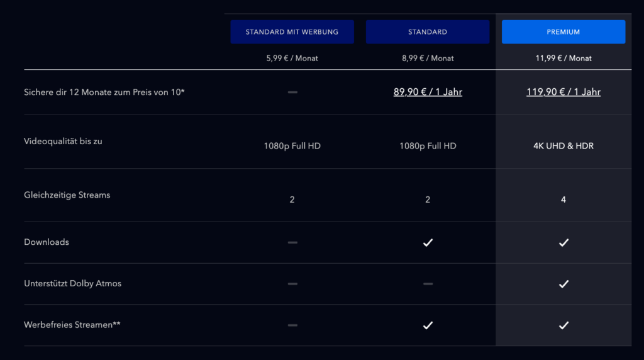Click the Gleichzeitige Streams row label
Image resolution: width=644 pixels, height=360 pixels.
click(67, 195)
